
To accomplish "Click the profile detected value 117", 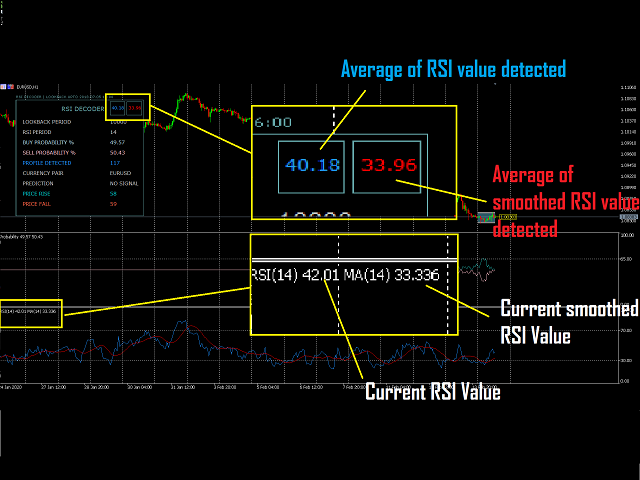I will [x=115, y=163].
